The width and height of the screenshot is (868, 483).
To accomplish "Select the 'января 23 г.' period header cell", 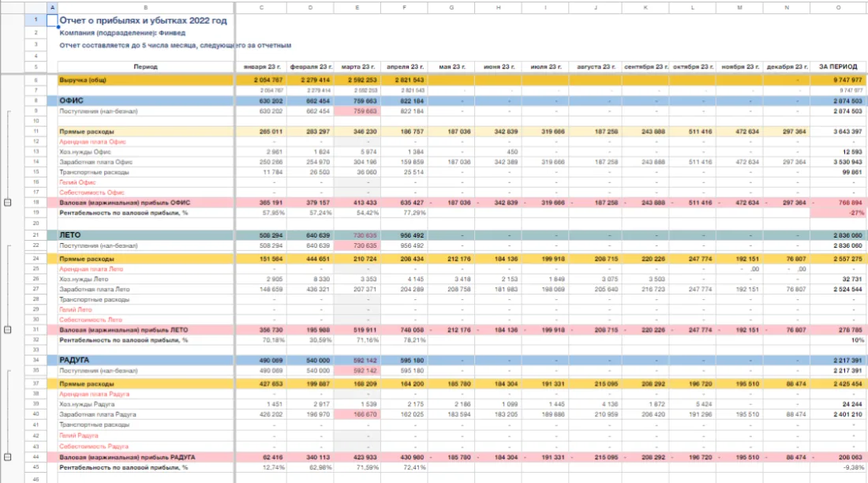I will pyautogui.click(x=261, y=66).
